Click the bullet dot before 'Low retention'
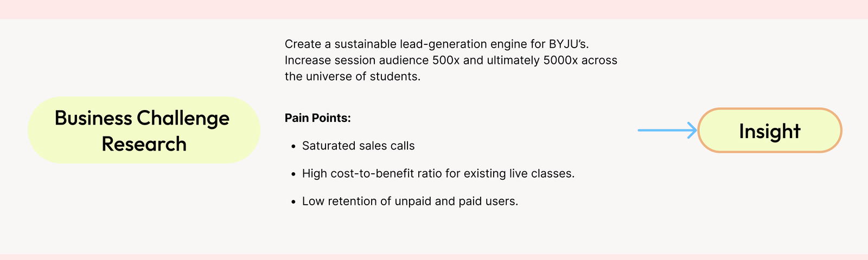 pos(293,202)
